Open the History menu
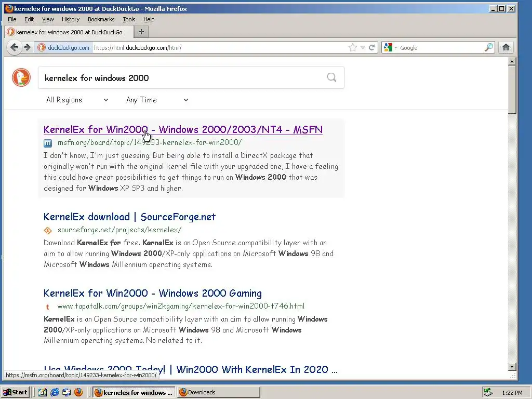 [x=71, y=19]
